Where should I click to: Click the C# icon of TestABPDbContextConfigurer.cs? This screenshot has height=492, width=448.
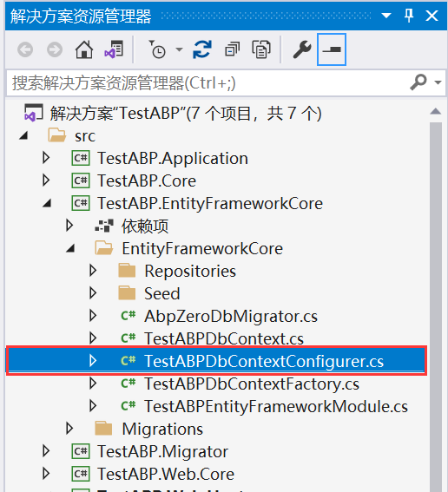128,361
